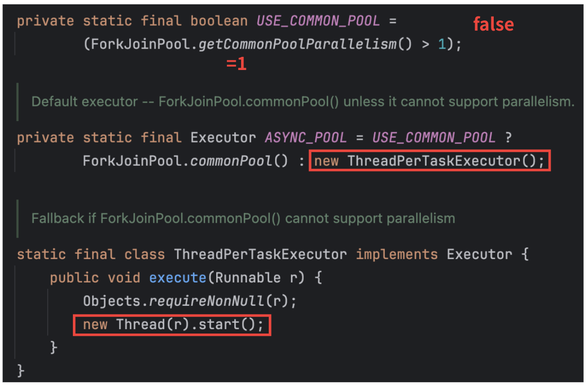Viewport: 588px width, 386px height.
Task: Click the execute method name
Action: 177,278
